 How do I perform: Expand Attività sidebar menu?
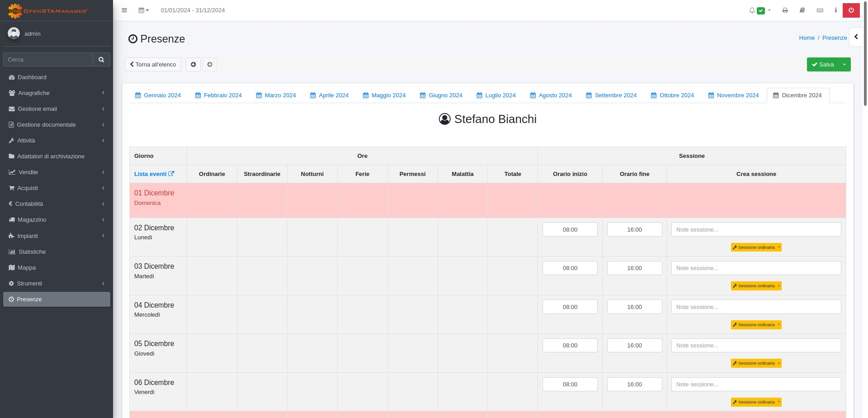click(57, 140)
